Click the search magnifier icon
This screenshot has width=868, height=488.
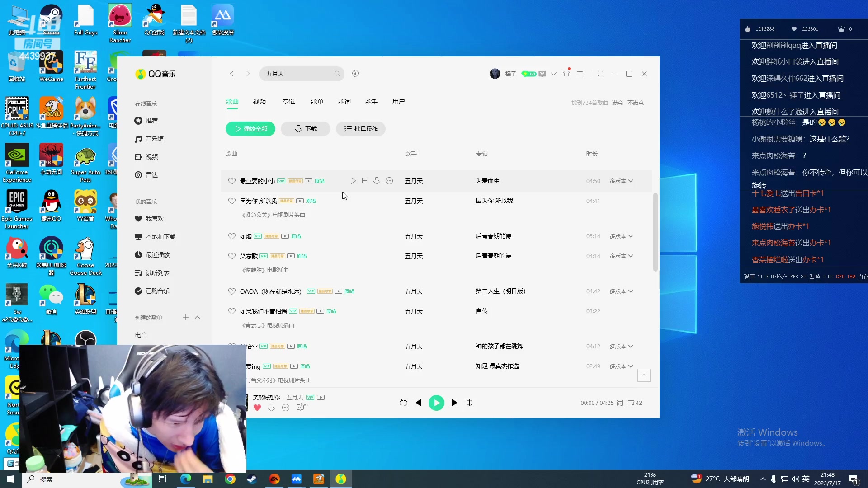(x=337, y=74)
